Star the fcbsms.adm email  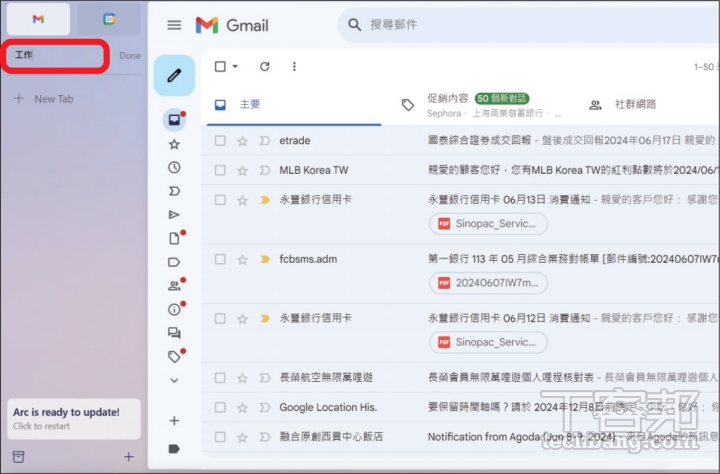pos(242,259)
